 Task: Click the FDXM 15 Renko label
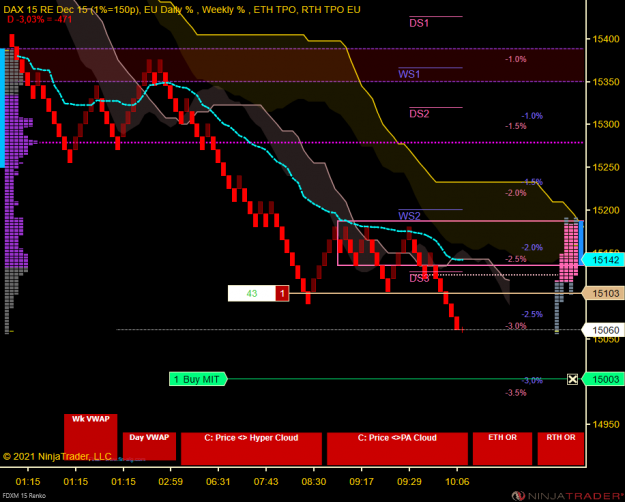coord(24,496)
